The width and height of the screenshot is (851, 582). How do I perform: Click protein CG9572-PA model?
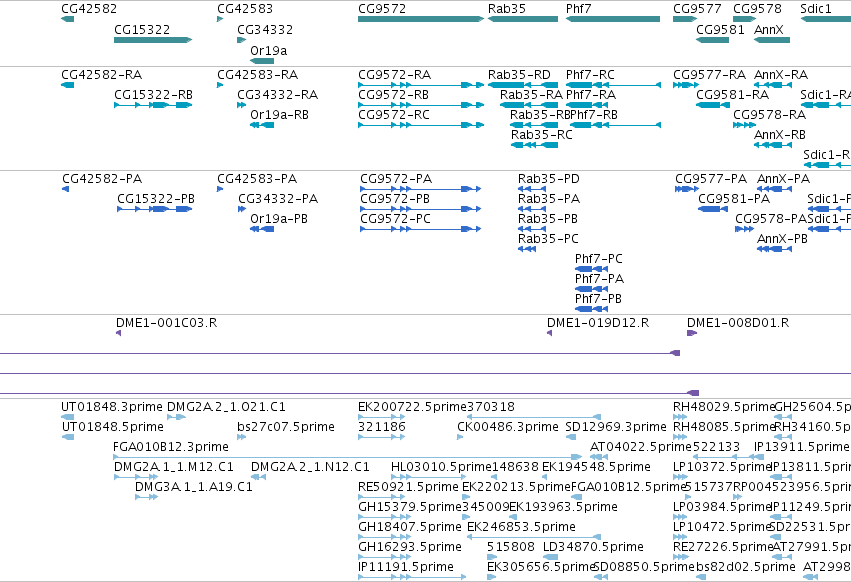point(421,189)
